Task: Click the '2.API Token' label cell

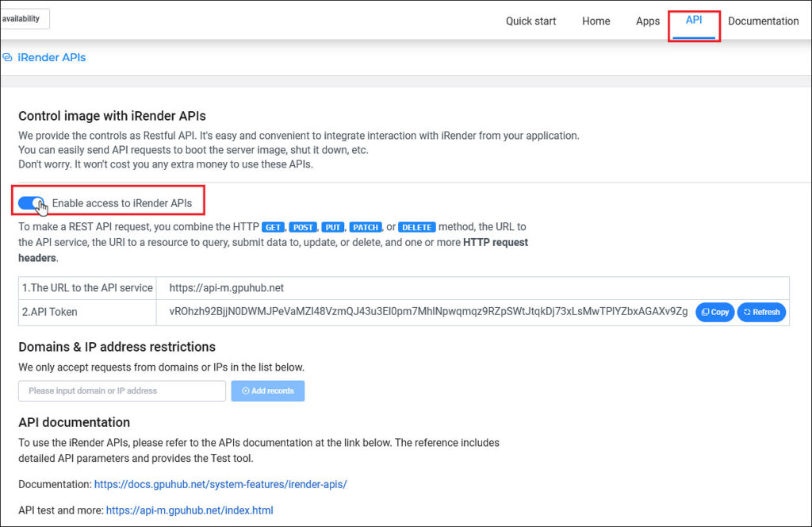Action: click(87, 312)
